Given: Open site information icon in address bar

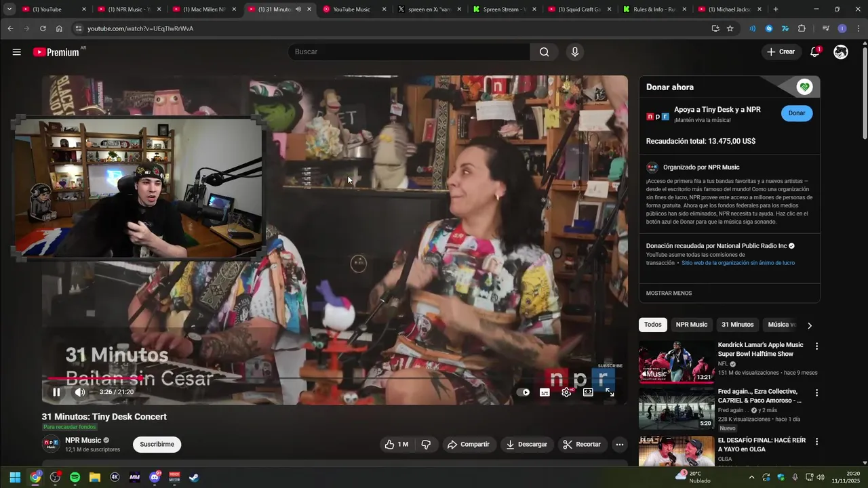Looking at the screenshot, I should coord(78,28).
